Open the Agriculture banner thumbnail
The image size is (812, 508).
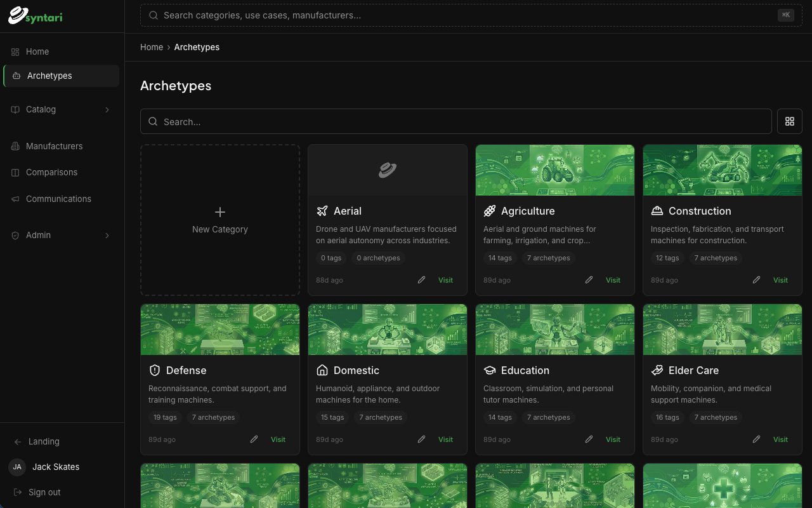pyautogui.click(x=555, y=170)
